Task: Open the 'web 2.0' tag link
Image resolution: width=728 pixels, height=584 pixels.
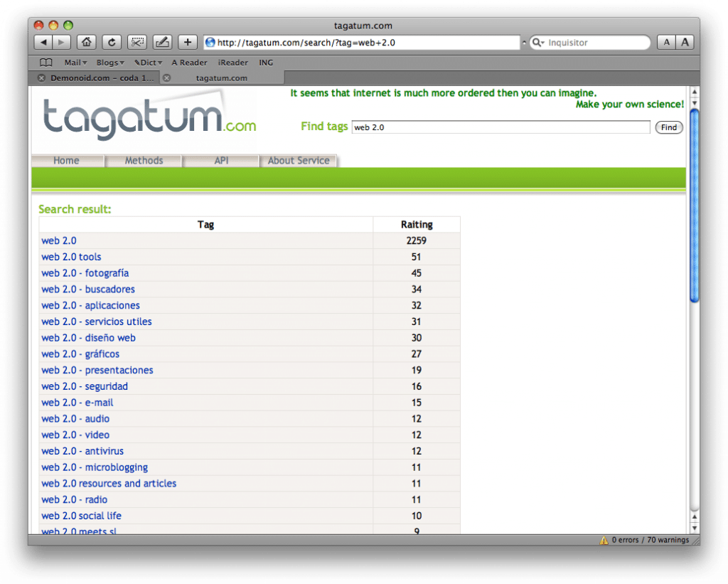Action: [x=59, y=240]
